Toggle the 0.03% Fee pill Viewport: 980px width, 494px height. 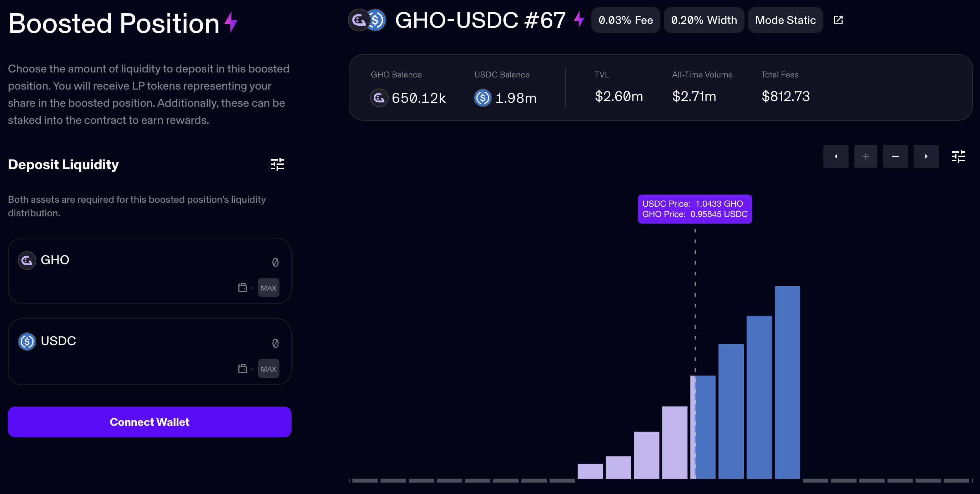point(625,20)
